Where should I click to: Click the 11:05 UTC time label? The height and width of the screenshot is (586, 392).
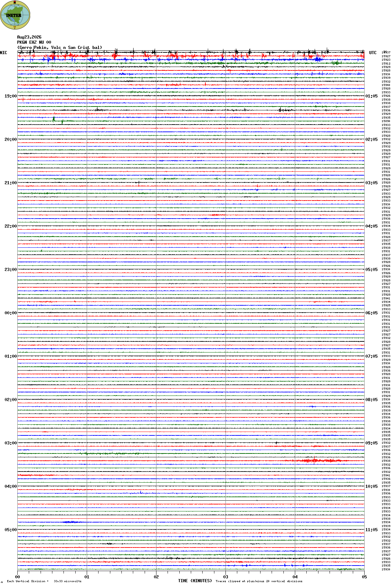pos(372,530)
